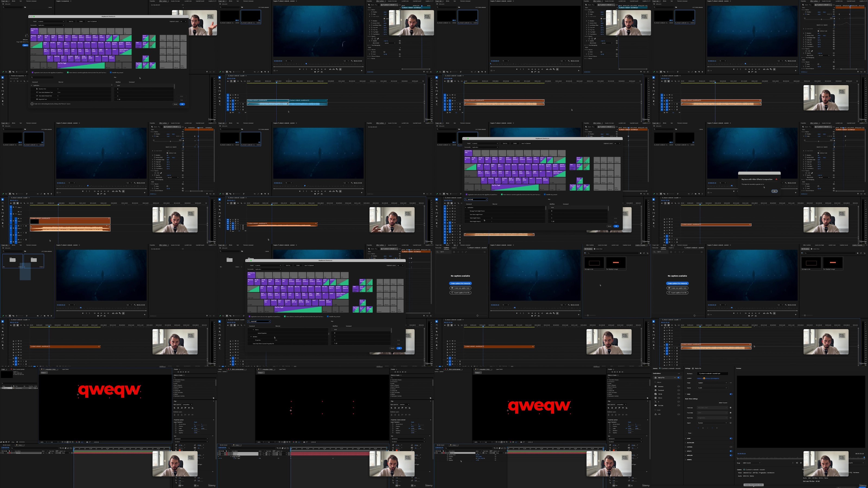Click the export File Name field

712,374
